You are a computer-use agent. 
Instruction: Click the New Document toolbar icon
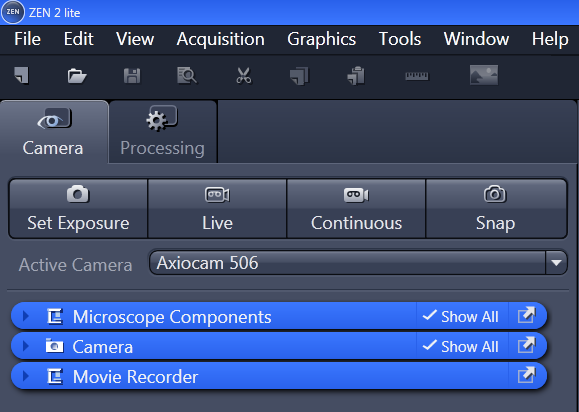click(21, 76)
